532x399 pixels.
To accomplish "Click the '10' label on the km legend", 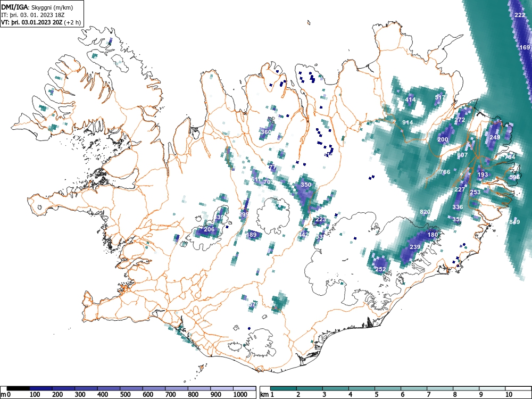I will [x=509, y=395].
